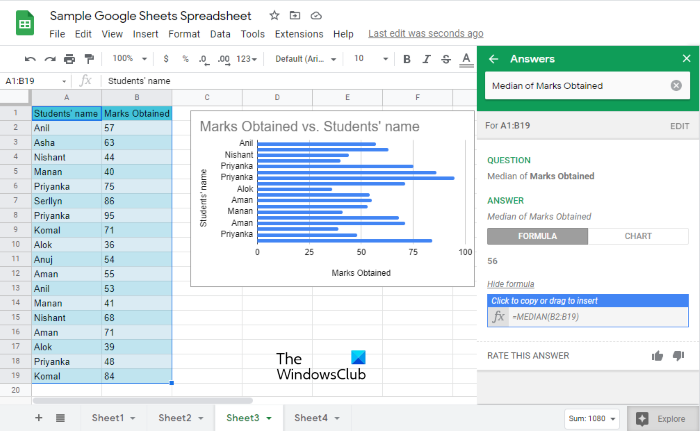Rate the answer thumbs down

(x=678, y=356)
